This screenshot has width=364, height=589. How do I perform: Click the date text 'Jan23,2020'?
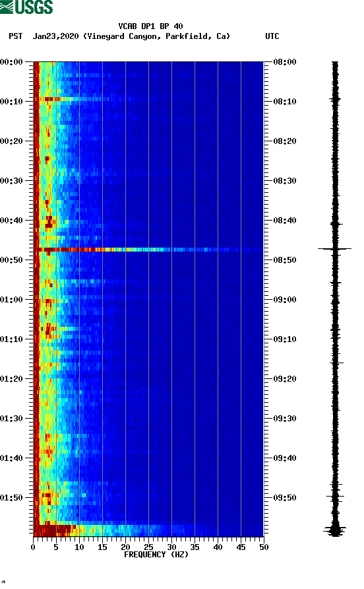click(x=55, y=36)
